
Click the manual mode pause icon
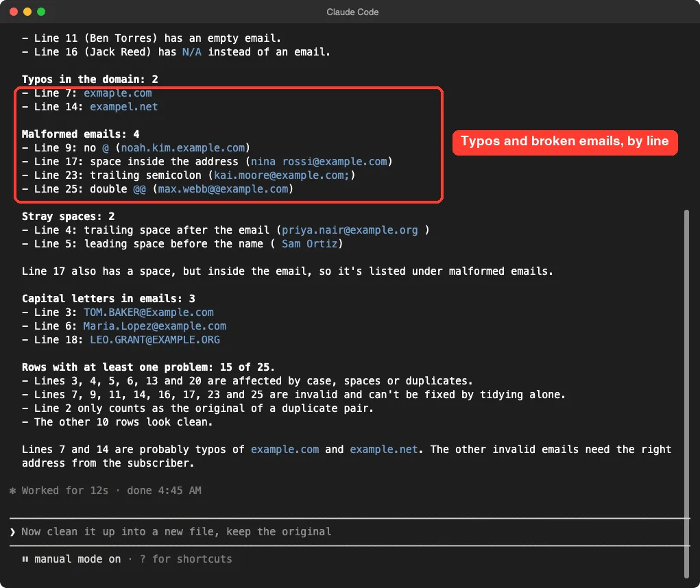pos(25,559)
